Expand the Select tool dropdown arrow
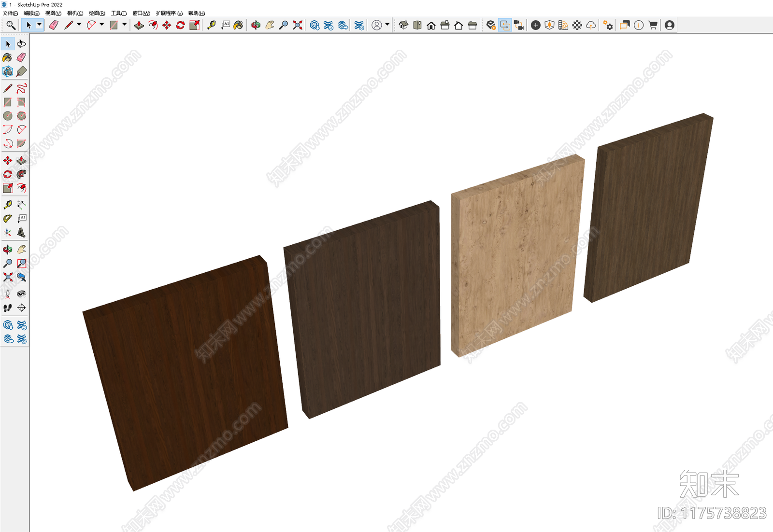 [x=40, y=25]
